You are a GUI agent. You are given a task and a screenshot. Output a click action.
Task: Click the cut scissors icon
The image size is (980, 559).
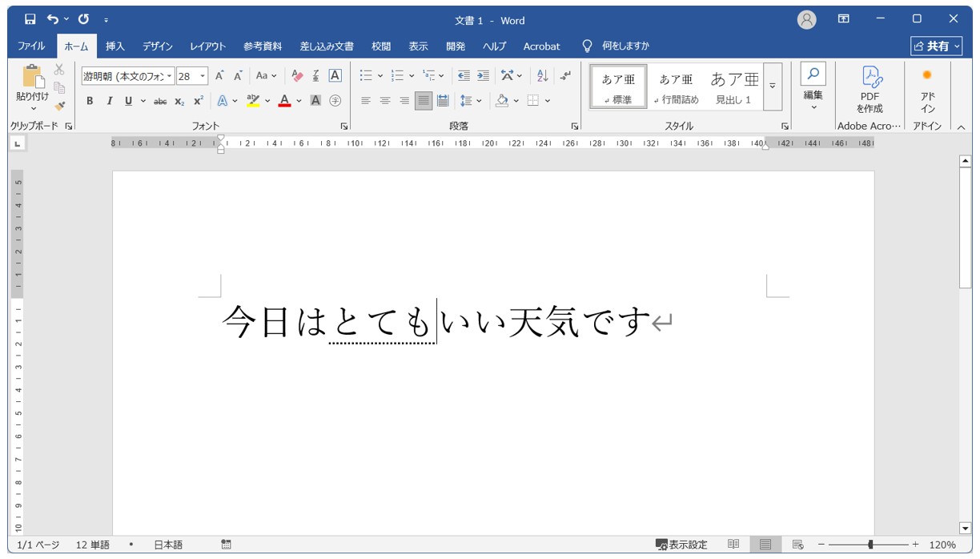(59, 70)
